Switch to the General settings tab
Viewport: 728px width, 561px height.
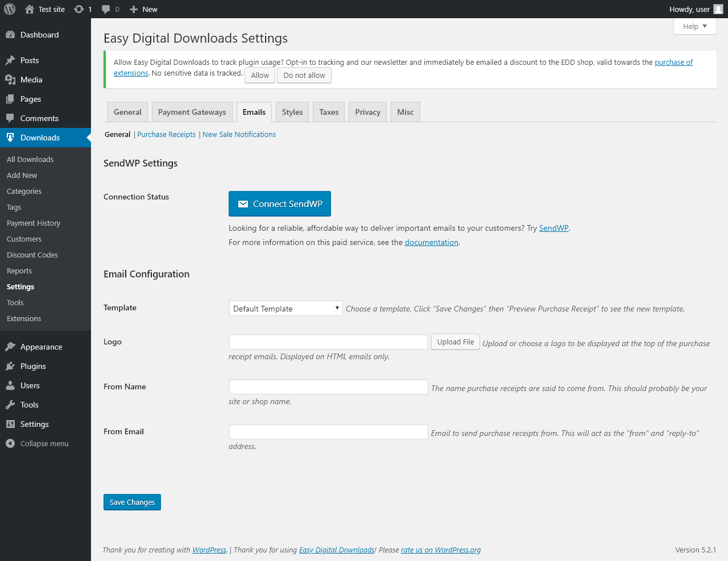[127, 112]
